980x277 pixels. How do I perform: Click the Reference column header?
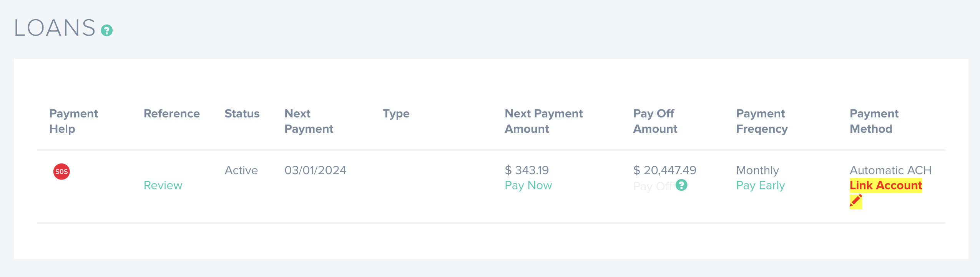point(171,114)
